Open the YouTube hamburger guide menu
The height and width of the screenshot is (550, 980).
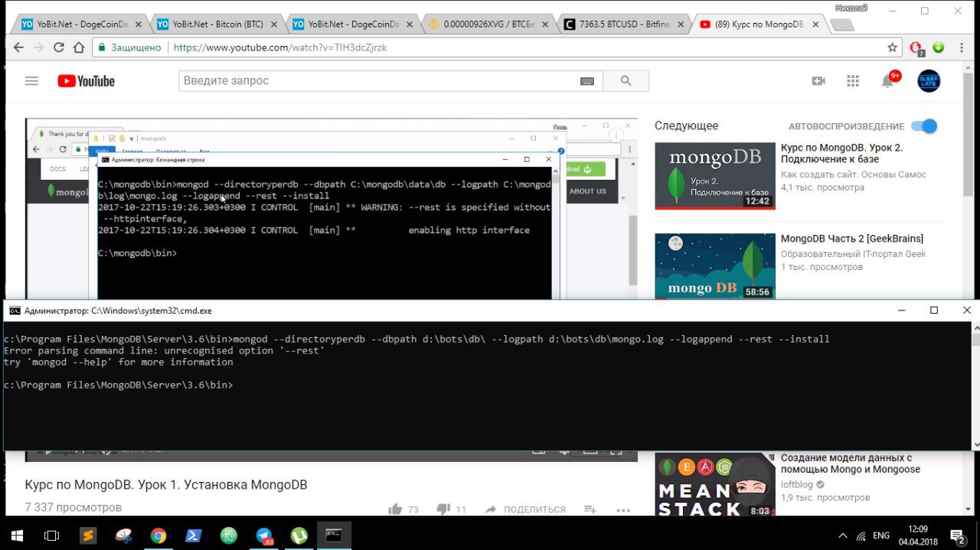point(31,81)
